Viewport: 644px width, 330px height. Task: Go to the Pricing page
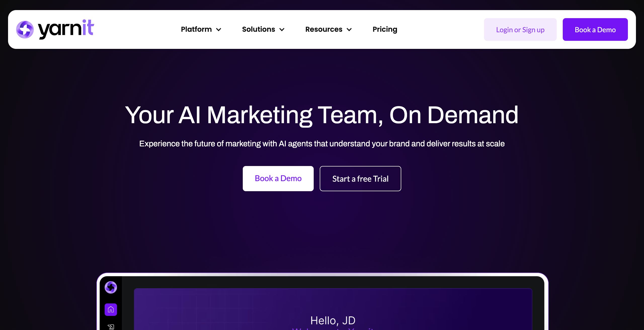385,29
